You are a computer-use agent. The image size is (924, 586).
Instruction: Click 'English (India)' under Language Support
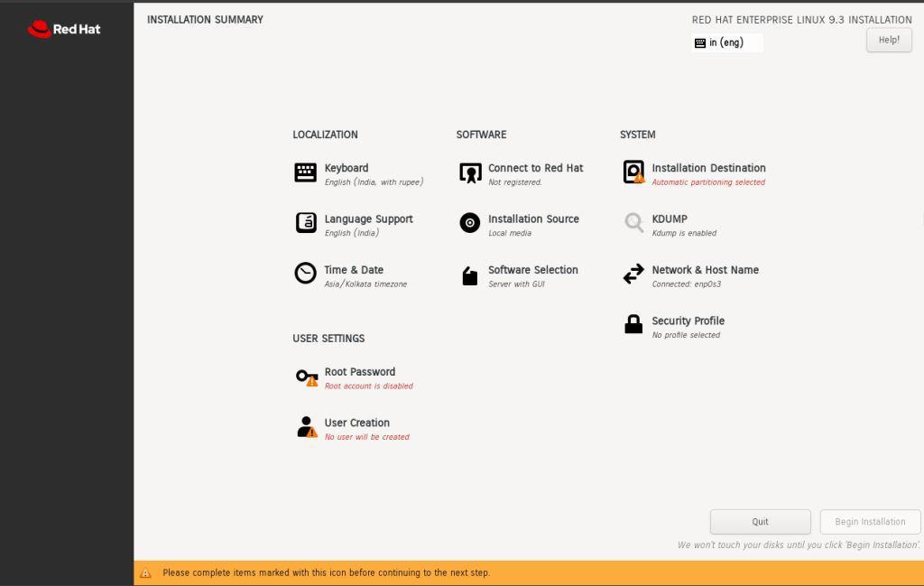(351, 233)
